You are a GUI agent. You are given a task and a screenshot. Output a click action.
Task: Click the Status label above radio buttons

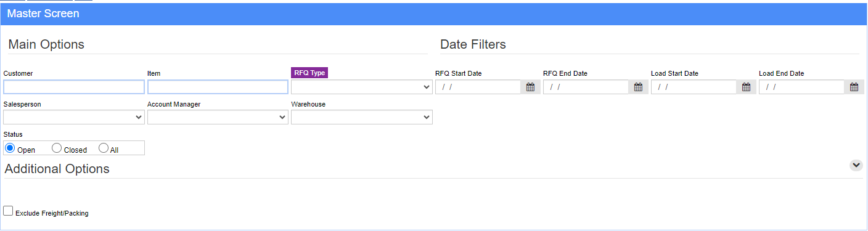click(12, 134)
